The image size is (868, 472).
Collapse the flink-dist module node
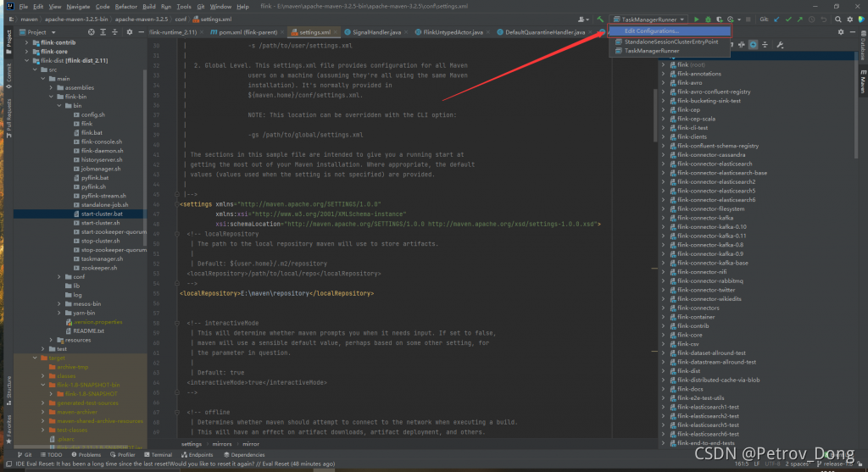click(x=26, y=60)
